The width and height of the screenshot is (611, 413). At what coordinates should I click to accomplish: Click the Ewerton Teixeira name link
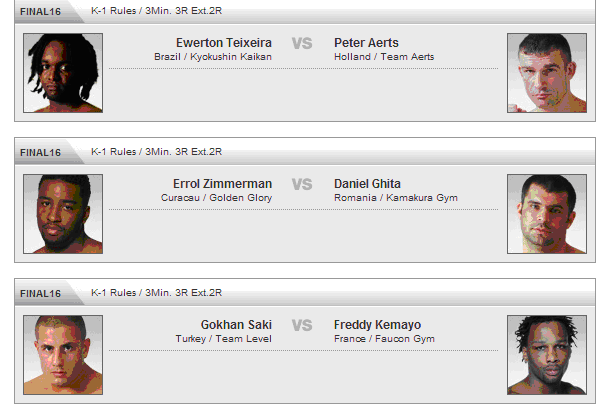tap(224, 42)
